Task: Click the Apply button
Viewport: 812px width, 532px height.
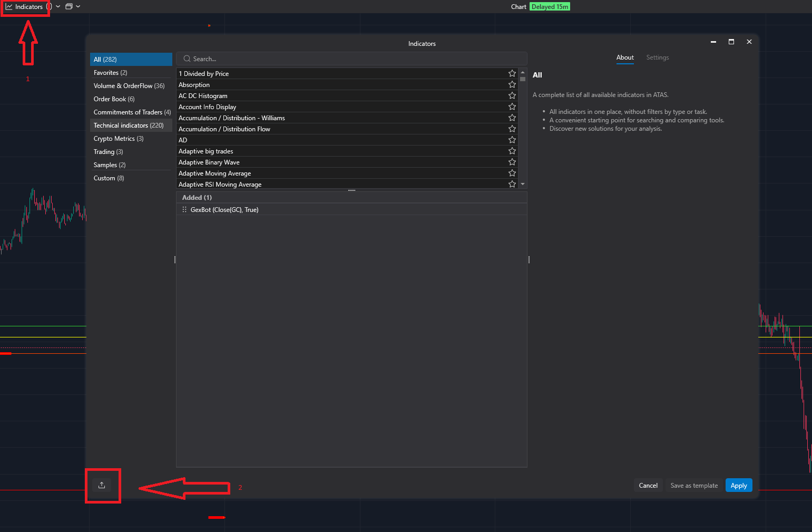Action: 739,486
